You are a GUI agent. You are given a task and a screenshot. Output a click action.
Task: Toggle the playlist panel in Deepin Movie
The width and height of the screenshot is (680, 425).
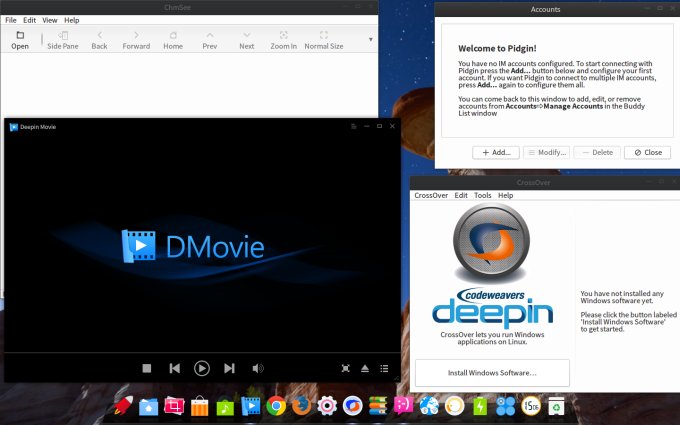[x=385, y=368]
